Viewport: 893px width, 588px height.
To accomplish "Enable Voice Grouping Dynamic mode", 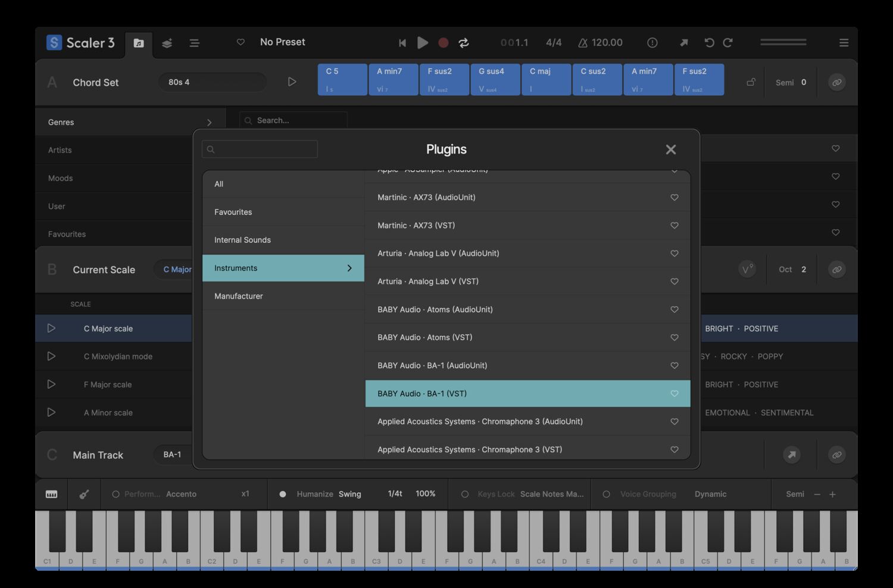I will [x=606, y=494].
